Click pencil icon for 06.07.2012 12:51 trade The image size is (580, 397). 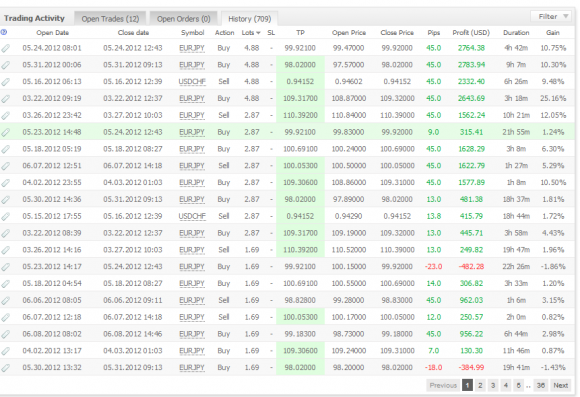pos(6,166)
